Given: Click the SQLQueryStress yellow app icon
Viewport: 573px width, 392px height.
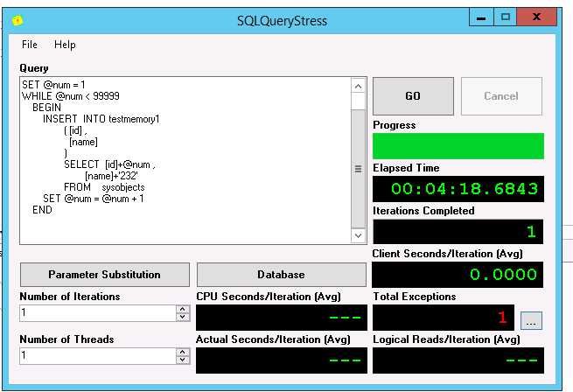Looking at the screenshot, I should coord(17,20).
